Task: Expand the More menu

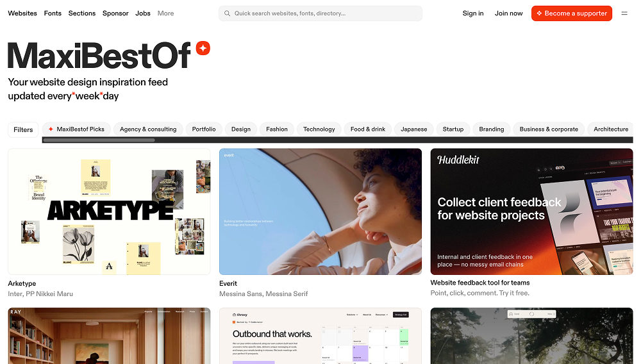Action: click(x=165, y=13)
